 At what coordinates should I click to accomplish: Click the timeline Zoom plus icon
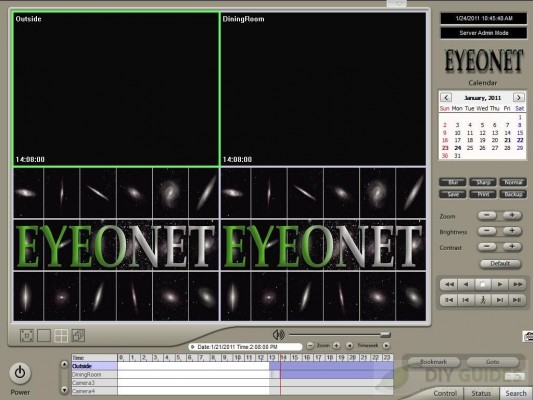tap(336, 346)
